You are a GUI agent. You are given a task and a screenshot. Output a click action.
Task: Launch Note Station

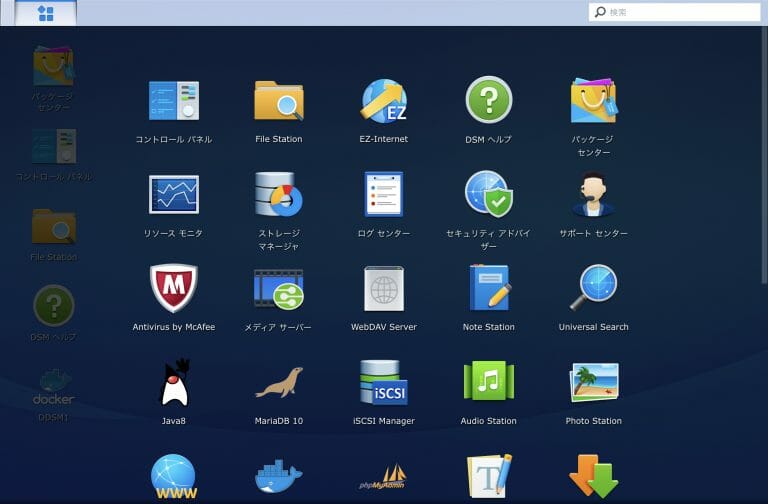point(489,298)
